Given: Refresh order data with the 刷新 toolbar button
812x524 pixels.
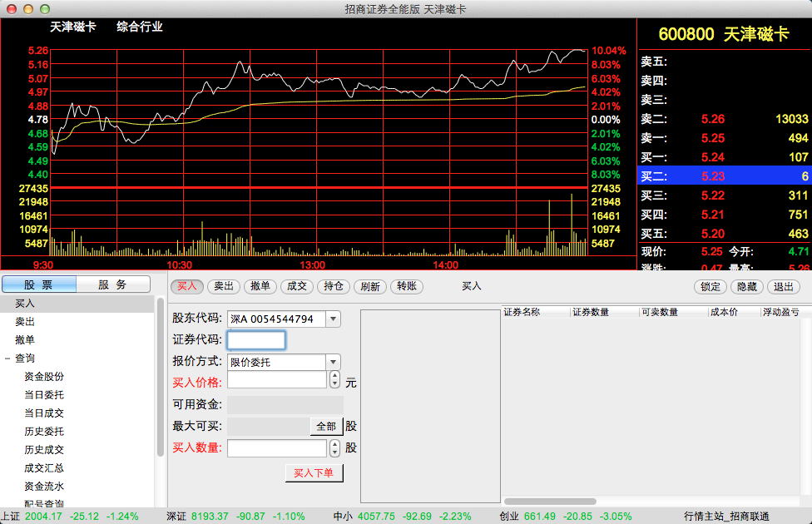Looking at the screenshot, I should [x=369, y=286].
